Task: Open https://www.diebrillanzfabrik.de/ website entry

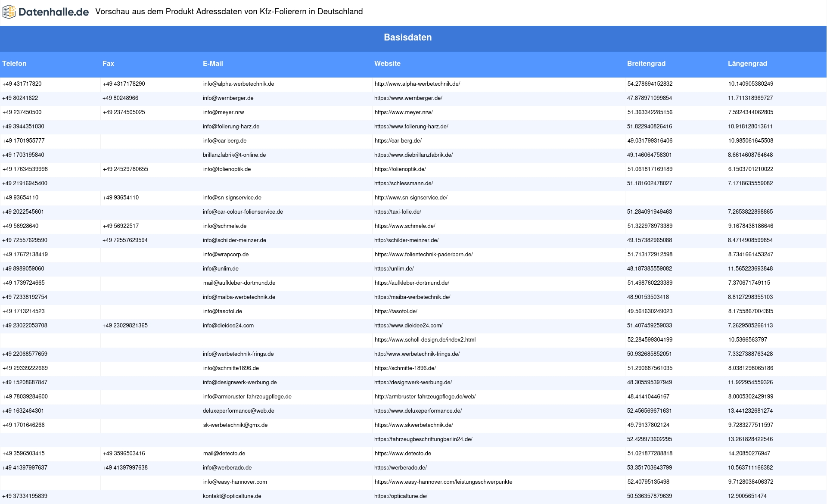Action: pyautogui.click(x=413, y=155)
